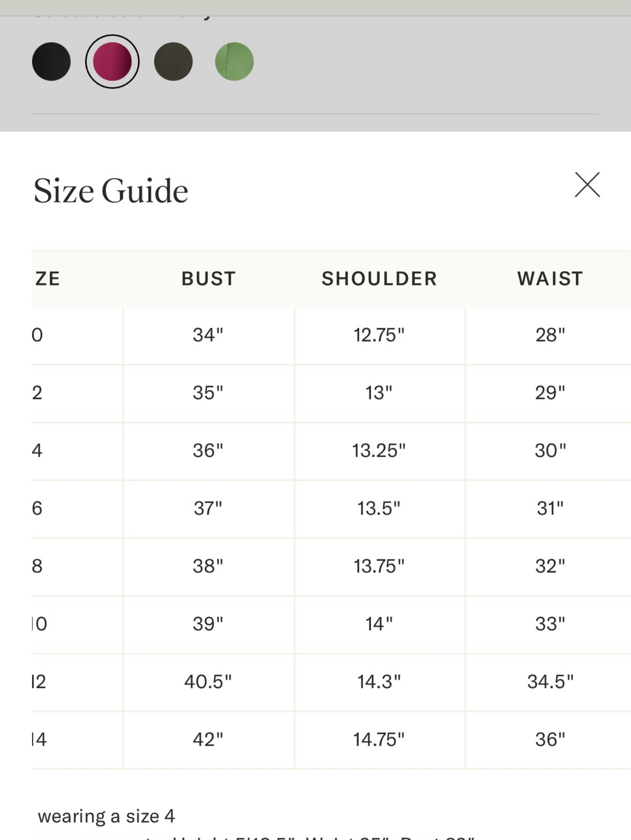Image resolution: width=631 pixels, height=840 pixels.
Task: Click the 14.75" shoulder cell
Action: (x=379, y=739)
